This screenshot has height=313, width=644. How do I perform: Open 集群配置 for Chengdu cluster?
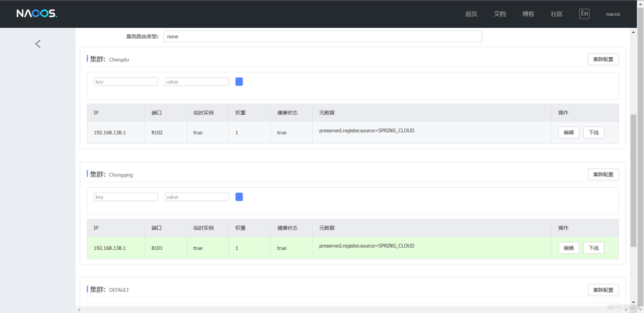(x=603, y=59)
